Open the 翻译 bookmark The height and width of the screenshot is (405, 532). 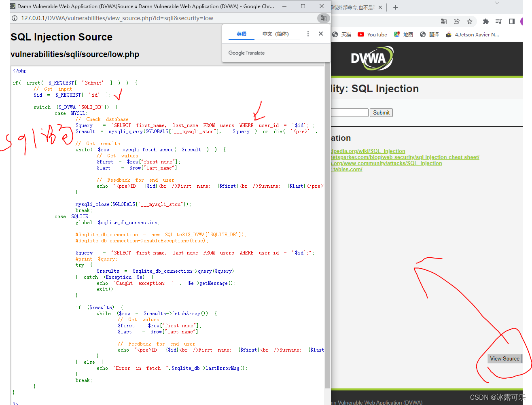(x=429, y=35)
